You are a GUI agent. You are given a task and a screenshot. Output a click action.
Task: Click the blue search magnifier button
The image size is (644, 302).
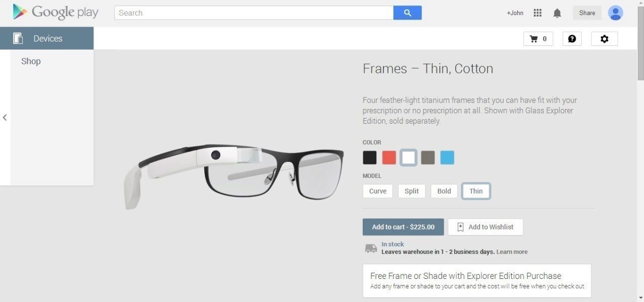[408, 13]
